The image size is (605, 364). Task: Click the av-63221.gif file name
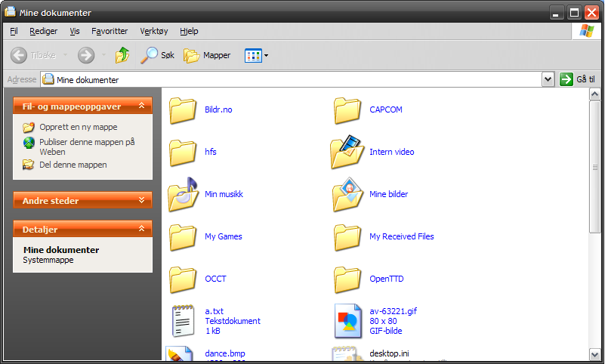[x=394, y=311]
